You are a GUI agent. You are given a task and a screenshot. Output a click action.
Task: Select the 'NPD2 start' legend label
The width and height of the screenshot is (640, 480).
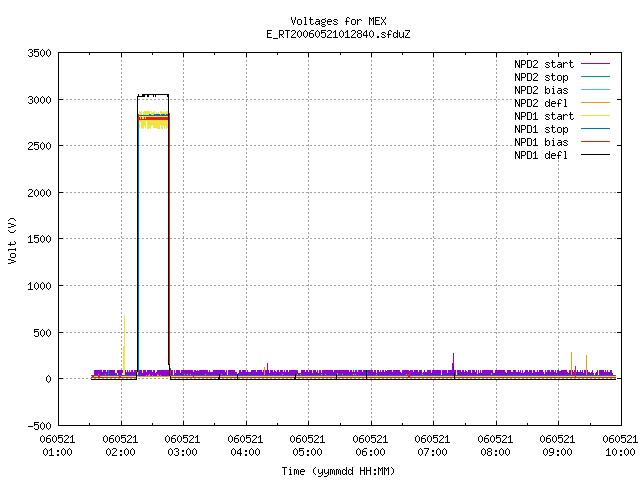click(x=544, y=64)
